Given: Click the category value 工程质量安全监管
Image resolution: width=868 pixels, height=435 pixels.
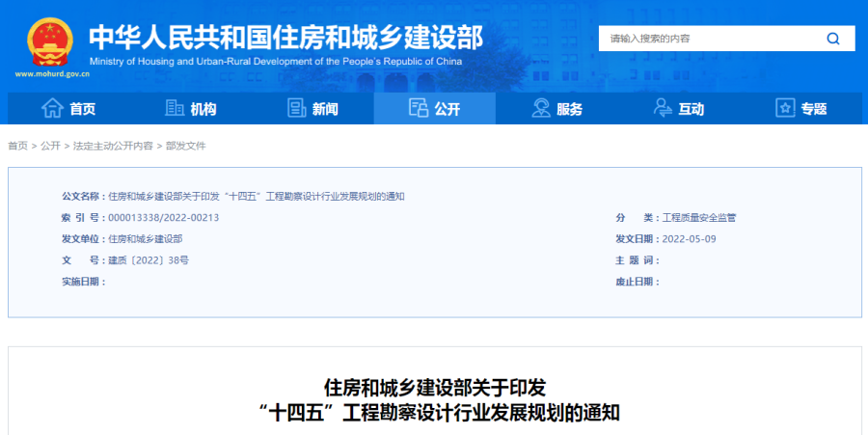Looking at the screenshot, I should point(699,218).
